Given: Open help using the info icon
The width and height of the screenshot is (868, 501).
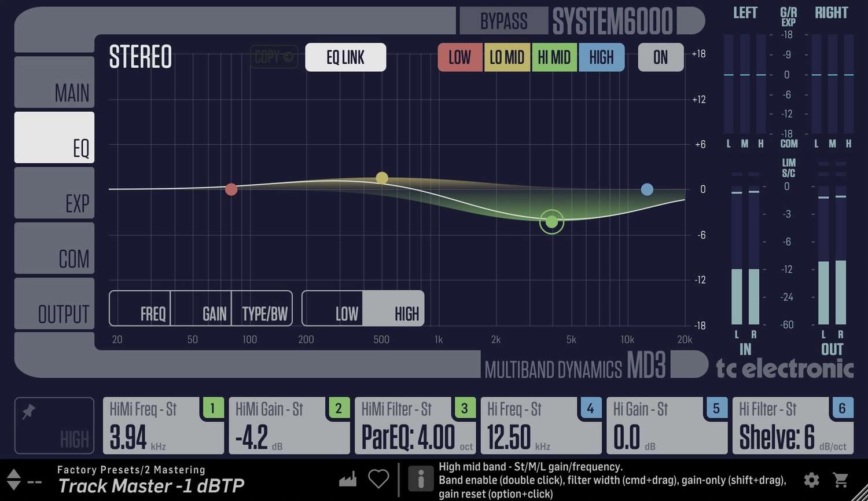Looking at the screenshot, I should pos(421,478).
